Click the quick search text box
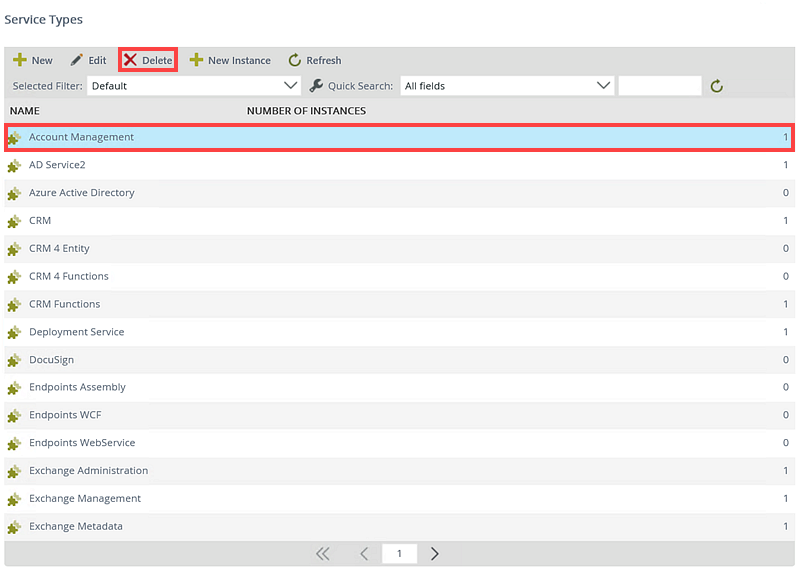 [660, 86]
